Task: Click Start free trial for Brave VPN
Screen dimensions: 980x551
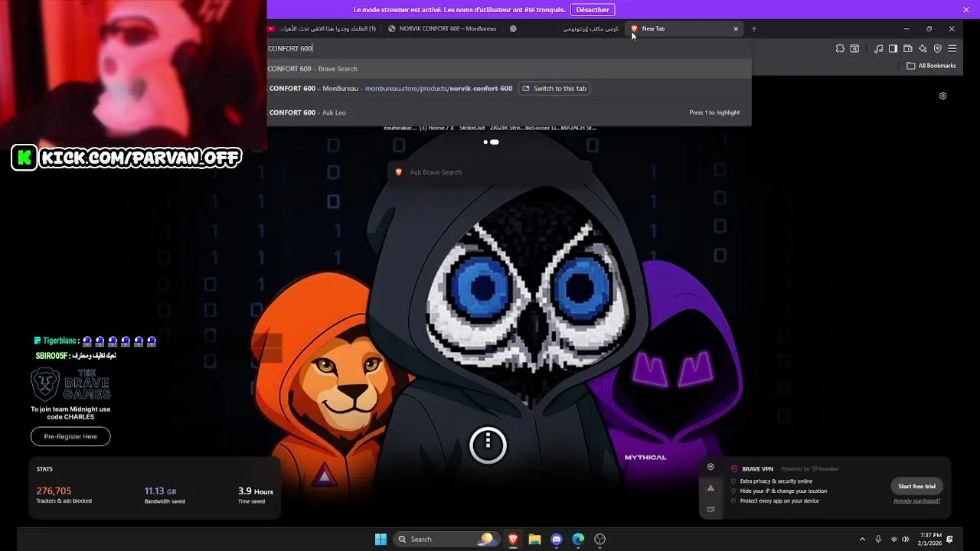Action: click(x=916, y=486)
